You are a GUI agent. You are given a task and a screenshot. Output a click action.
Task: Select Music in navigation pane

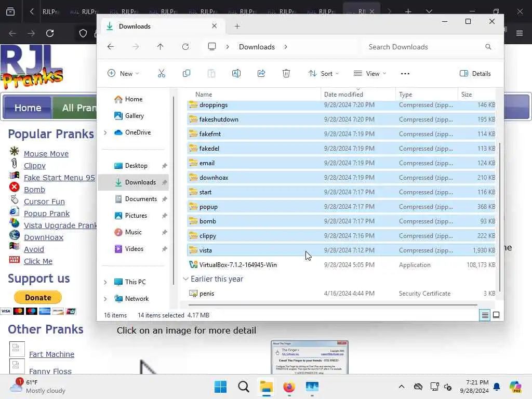pyautogui.click(x=134, y=232)
